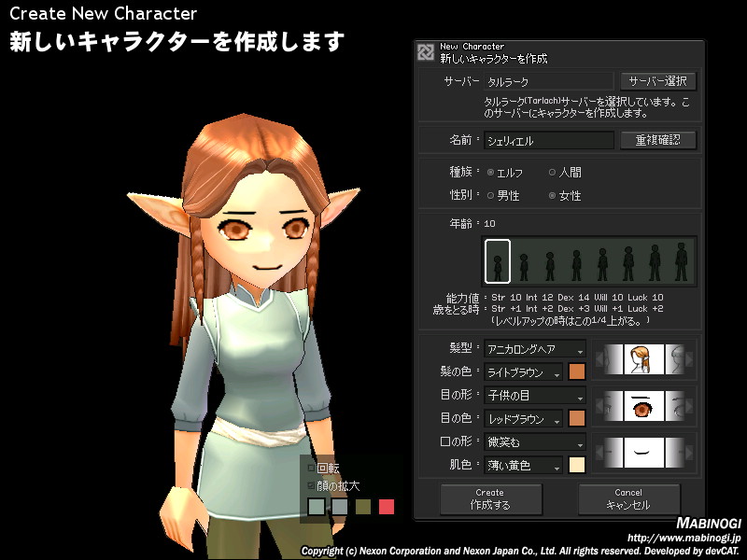Click the サーバー server name field
The height and width of the screenshot is (560, 747).
[x=549, y=81]
